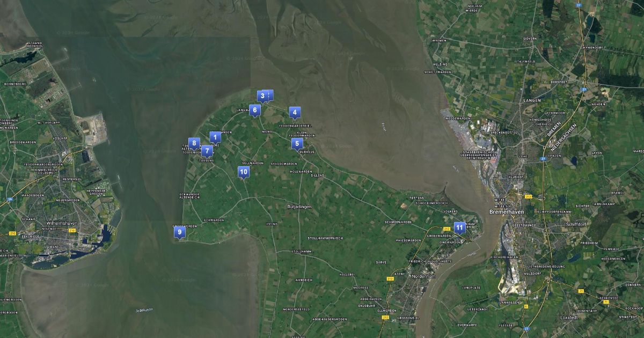
Task: Click the Bremerhaven city label
Action: pos(507,212)
